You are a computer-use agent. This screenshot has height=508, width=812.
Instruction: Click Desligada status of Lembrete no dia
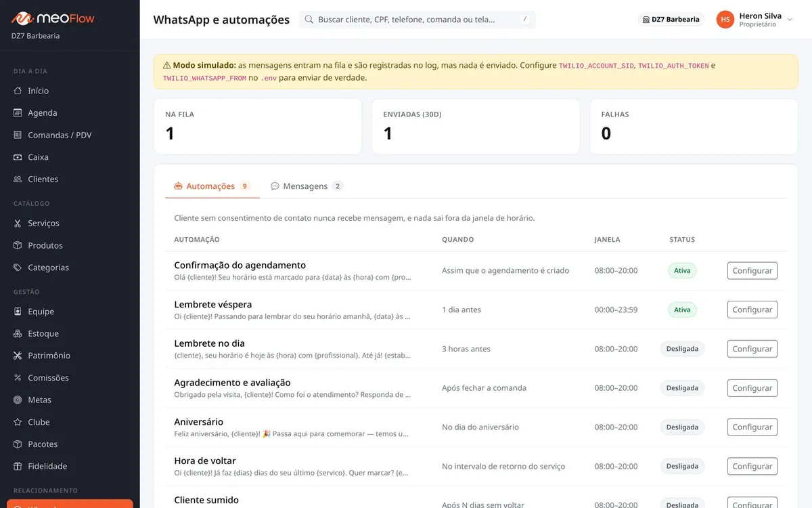coord(682,349)
